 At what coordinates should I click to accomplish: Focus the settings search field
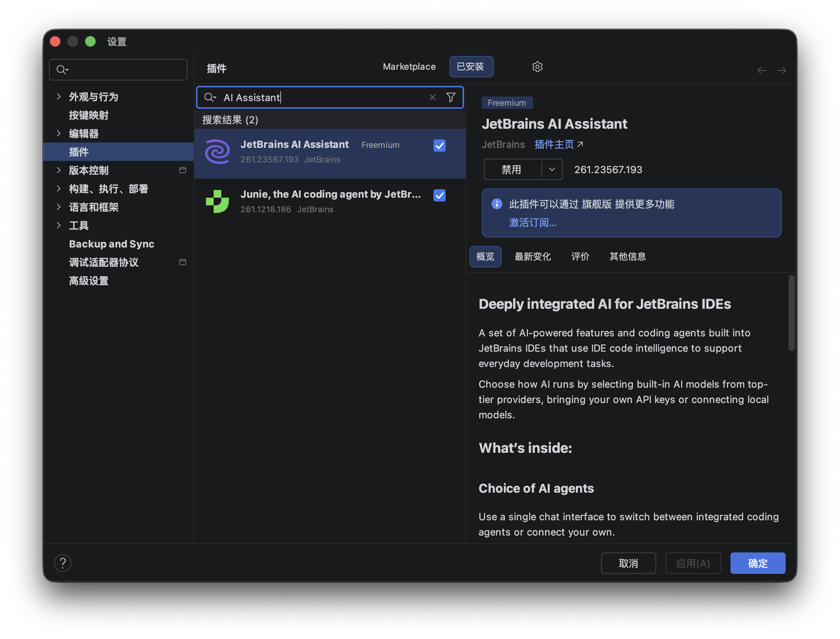118,70
